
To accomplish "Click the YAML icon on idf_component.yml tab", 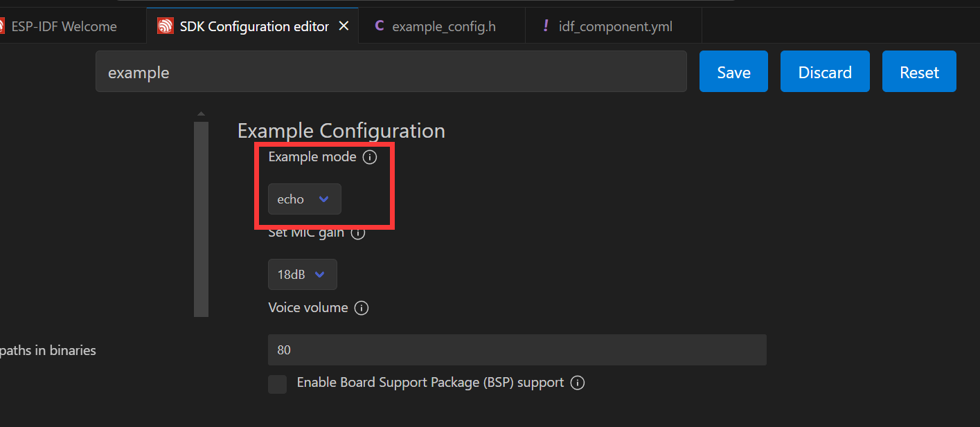I will (x=546, y=26).
